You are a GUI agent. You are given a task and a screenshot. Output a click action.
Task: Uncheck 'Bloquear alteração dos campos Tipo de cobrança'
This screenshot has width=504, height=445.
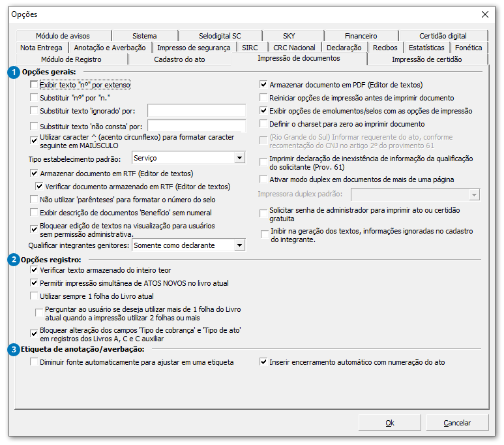(34, 334)
